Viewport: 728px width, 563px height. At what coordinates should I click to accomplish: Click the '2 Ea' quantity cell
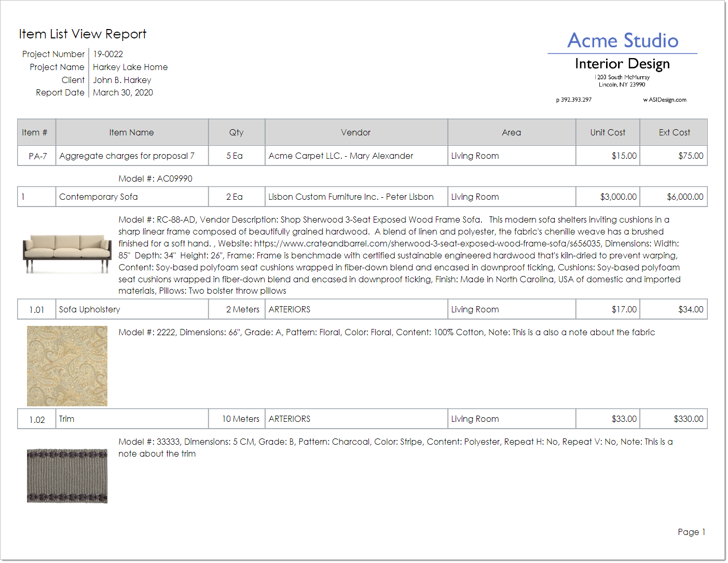point(237,197)
